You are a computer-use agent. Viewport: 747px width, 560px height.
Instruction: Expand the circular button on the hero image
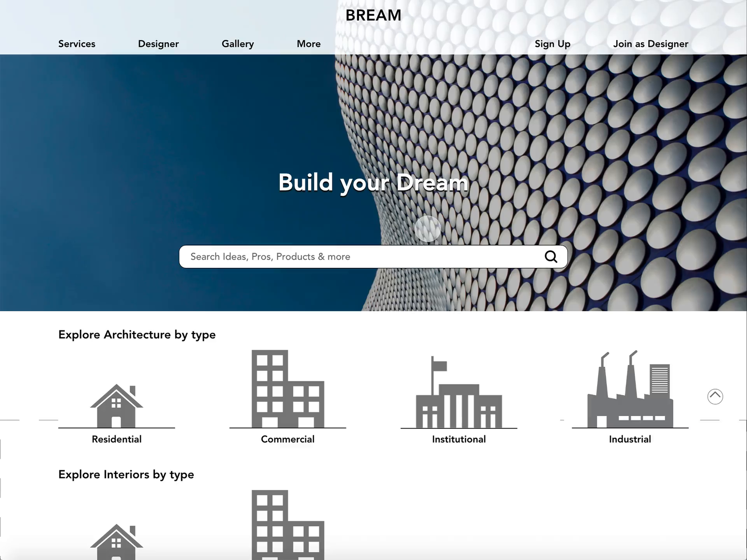point(427,229)
